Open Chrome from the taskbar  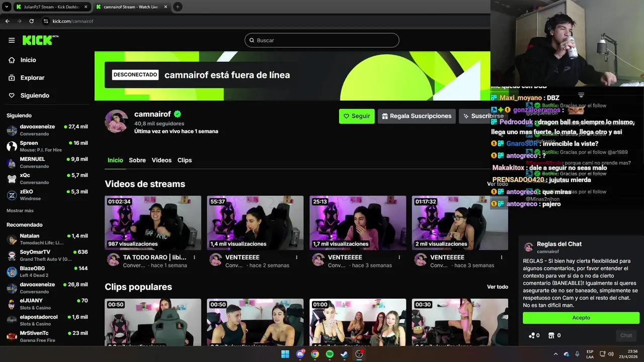click(315, 354)
